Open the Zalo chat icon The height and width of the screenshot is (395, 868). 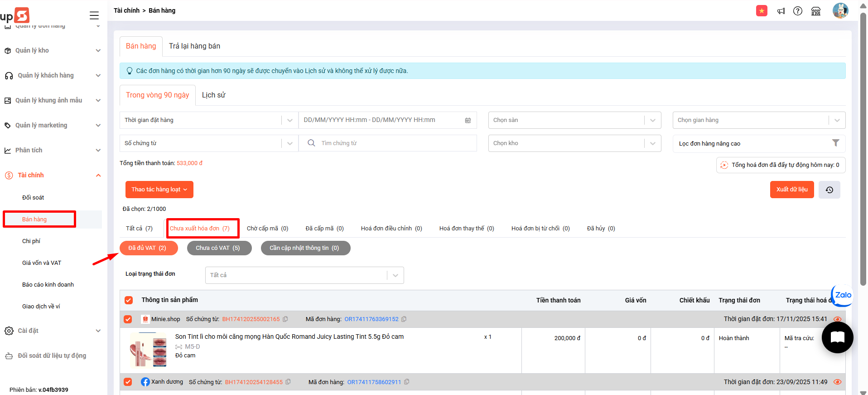point(842,295)
